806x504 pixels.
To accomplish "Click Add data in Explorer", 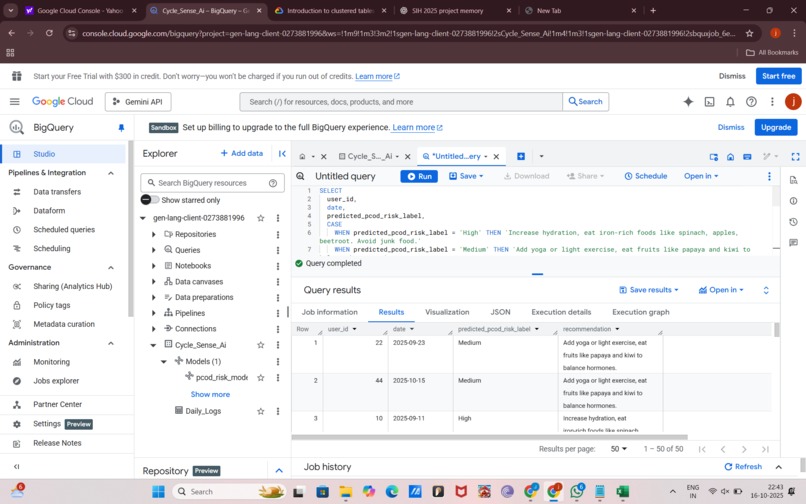I will coord(242,153).
